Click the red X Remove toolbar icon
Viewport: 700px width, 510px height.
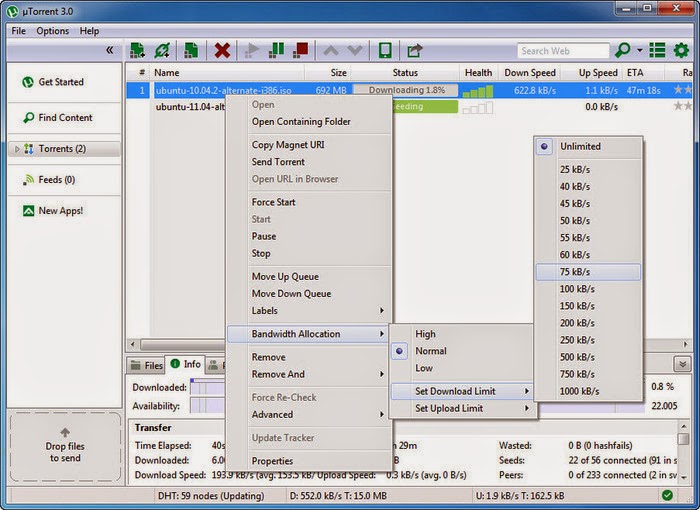tap(222, 50)
